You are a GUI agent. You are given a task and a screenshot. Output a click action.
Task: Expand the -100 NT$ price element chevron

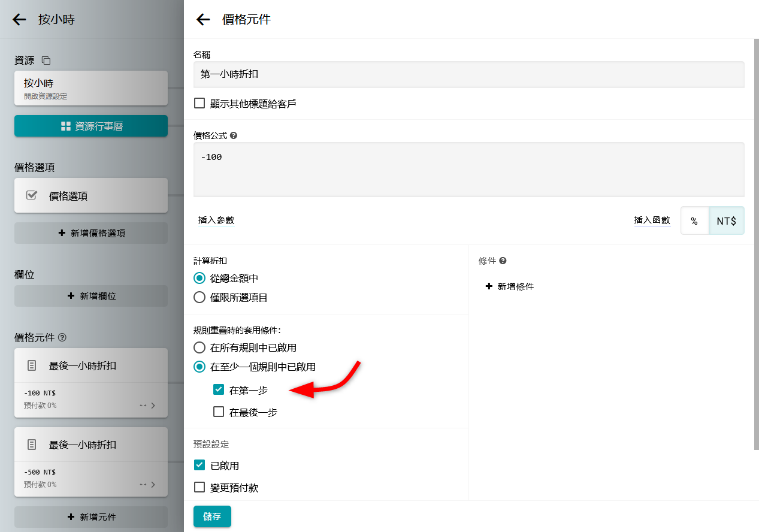click(x=153, y=406)
